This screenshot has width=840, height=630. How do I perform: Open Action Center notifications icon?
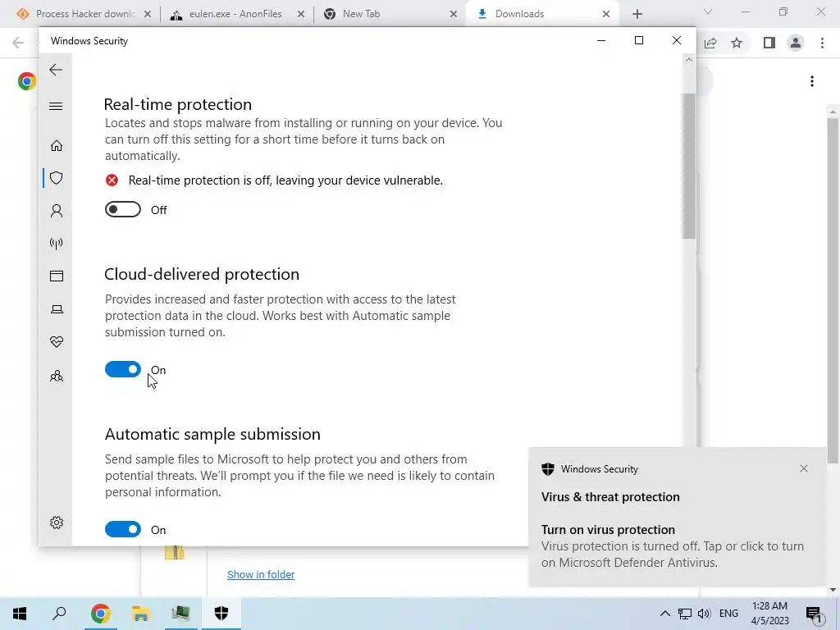click(x=814, y=614)
